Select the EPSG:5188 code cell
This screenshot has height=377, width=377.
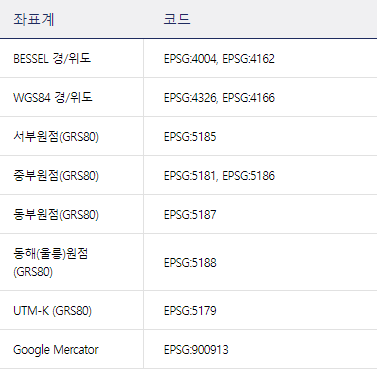(x=260, y=262)
